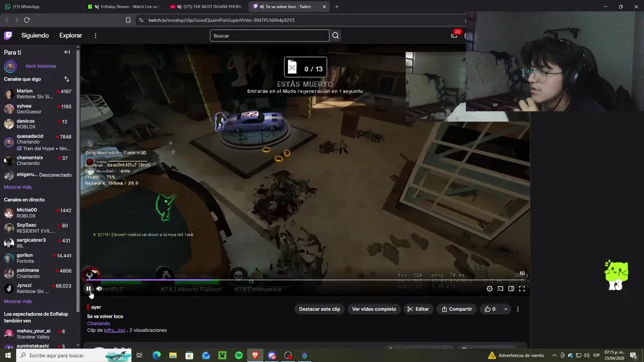Open the Windows Start menu
644x362 pixels.
click(8, 355)
